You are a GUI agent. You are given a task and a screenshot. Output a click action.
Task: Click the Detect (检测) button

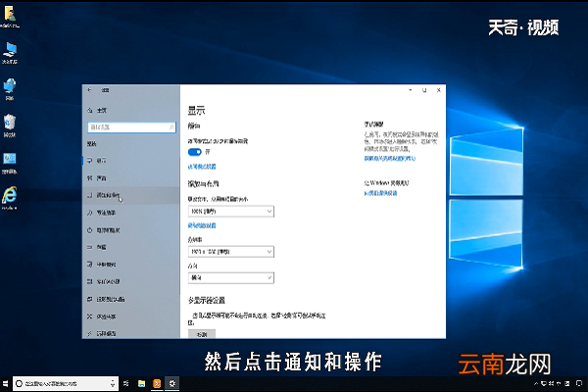[202, 334]
